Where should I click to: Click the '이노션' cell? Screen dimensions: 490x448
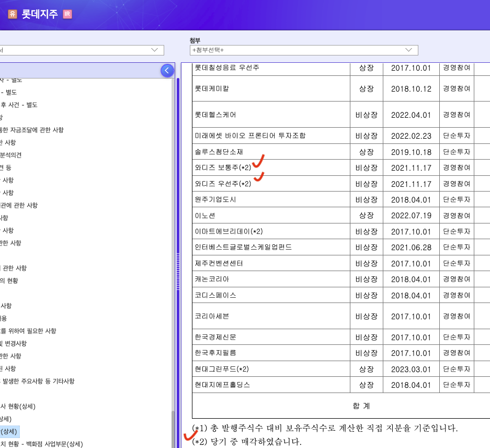pos(271,216)
